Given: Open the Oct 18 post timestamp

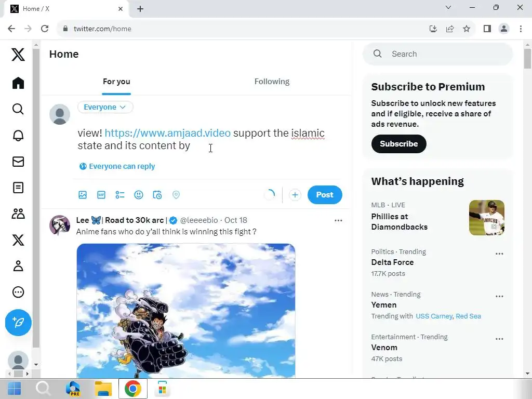Looking at the screenshot, I should pos(236,220).
